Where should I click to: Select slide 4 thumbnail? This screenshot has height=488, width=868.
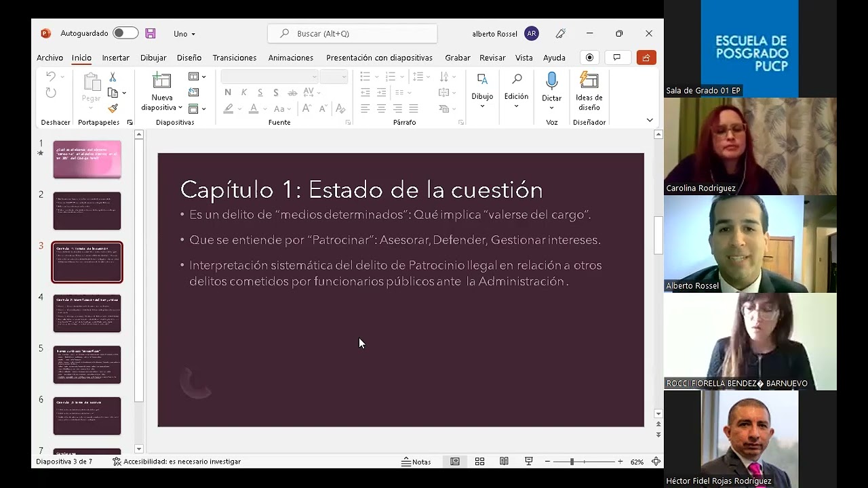pyautogui.click(x=87, y=313)
